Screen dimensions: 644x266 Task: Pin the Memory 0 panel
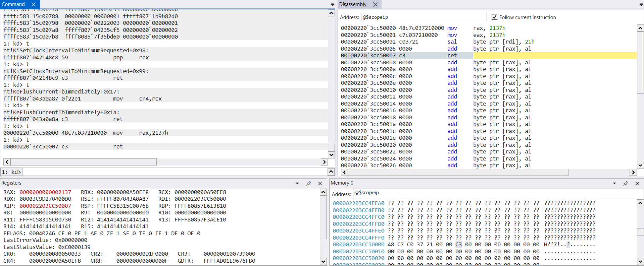pos(626,183)
